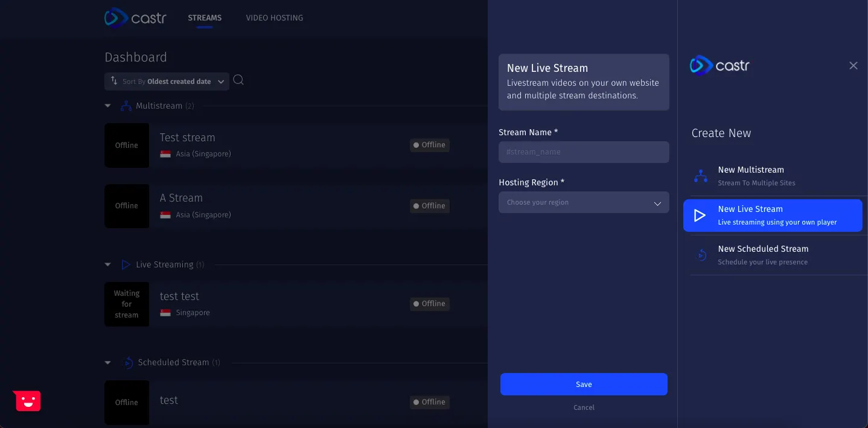Viewport: 868px width, 428px height.
Task: Select the Streams tab
Action: (205, 18)
